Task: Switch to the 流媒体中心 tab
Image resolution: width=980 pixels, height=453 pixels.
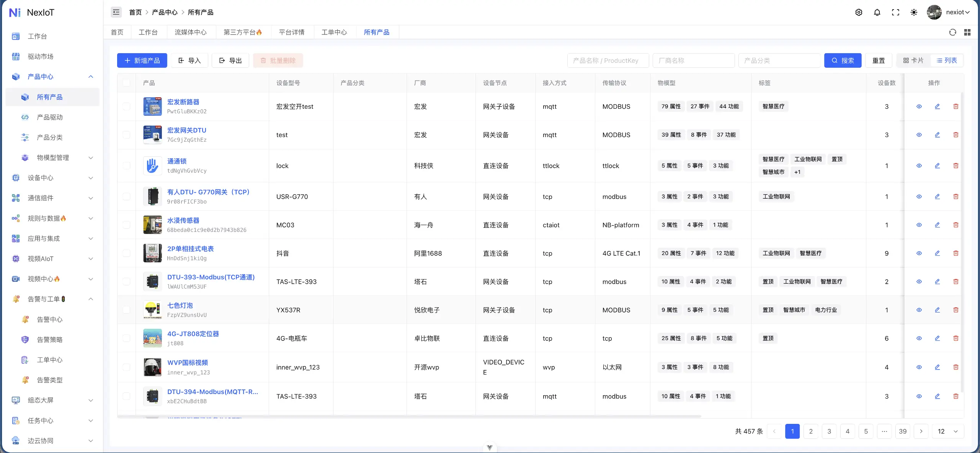Action: tap(191, 32)
